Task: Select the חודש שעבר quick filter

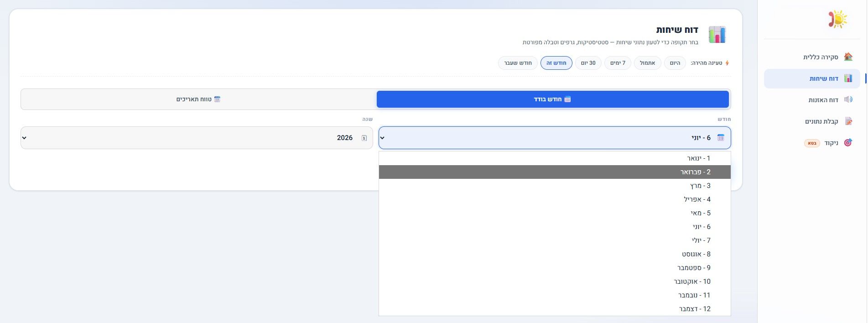Action: 518,63
